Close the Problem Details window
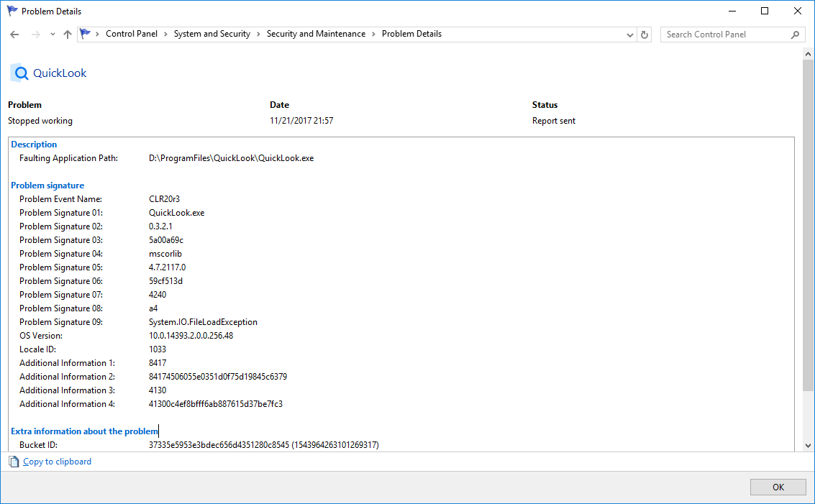Screen dimensions: 815x504 tap(797, 11)
